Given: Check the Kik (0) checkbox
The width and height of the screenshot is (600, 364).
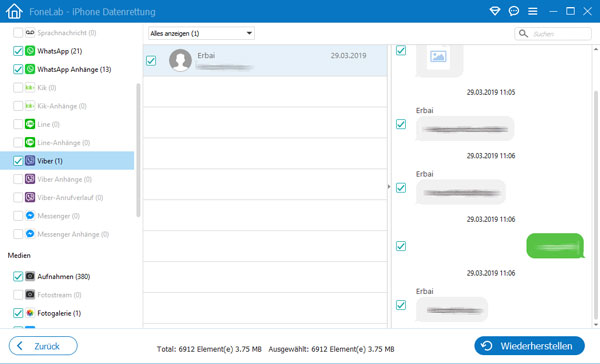Looking at the screenshot, I should [18, 88].
